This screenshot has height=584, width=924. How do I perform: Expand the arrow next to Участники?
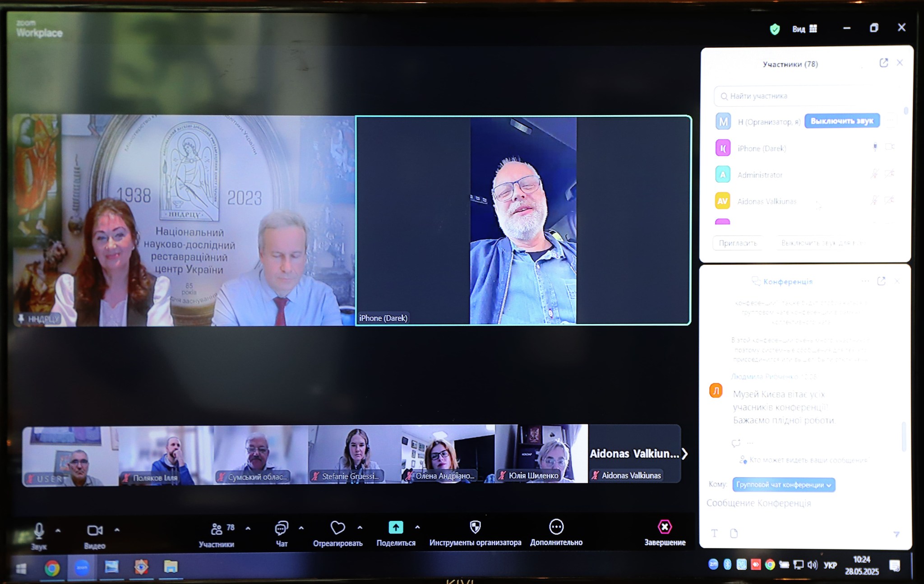[x=248, y=528]
